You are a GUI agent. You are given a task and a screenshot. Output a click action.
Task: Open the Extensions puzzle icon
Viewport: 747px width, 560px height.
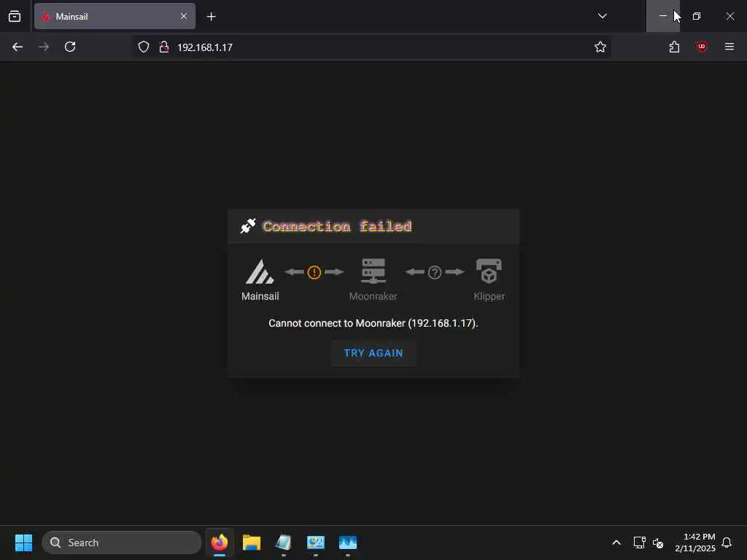(x=674, y=47)
